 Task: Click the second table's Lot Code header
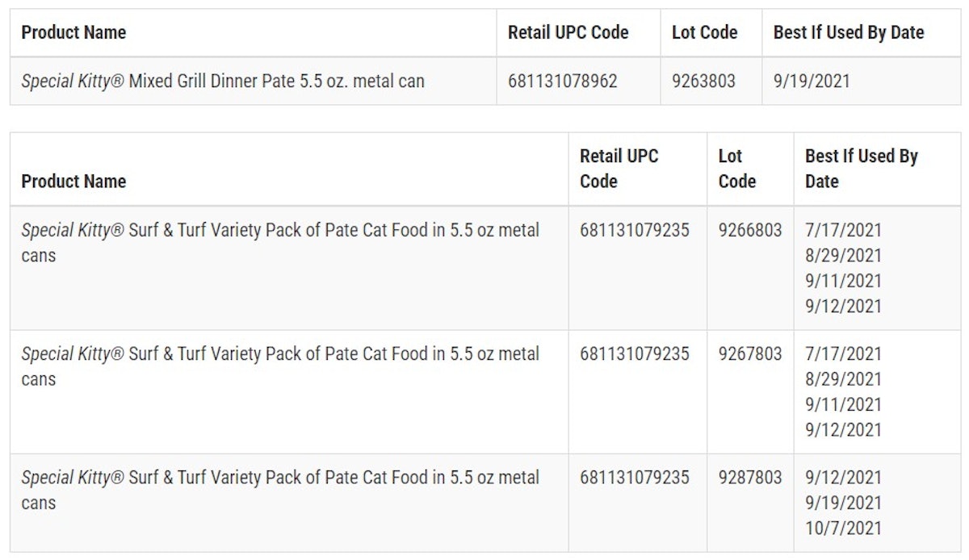[736, 169]
